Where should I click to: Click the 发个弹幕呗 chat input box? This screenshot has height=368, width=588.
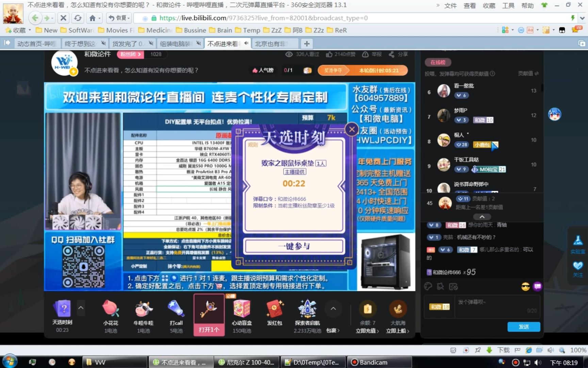(497, 307)
